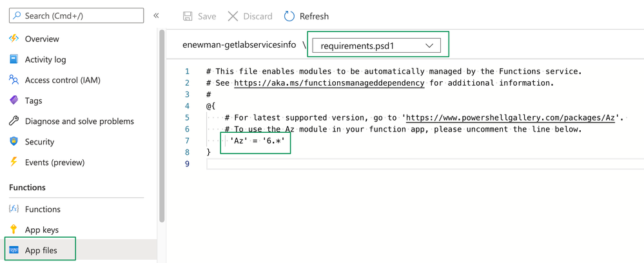Click the Save button label

[x=206, y=16]
